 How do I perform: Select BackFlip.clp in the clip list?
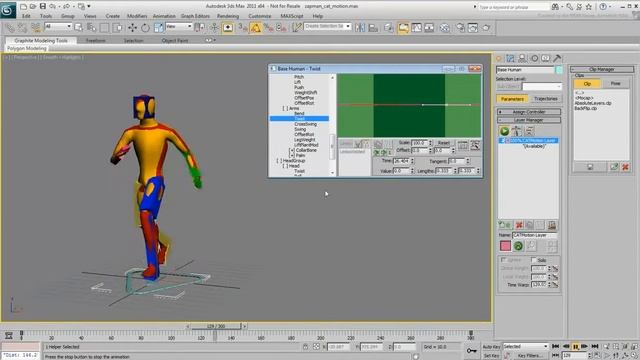[x=586, y=108]
